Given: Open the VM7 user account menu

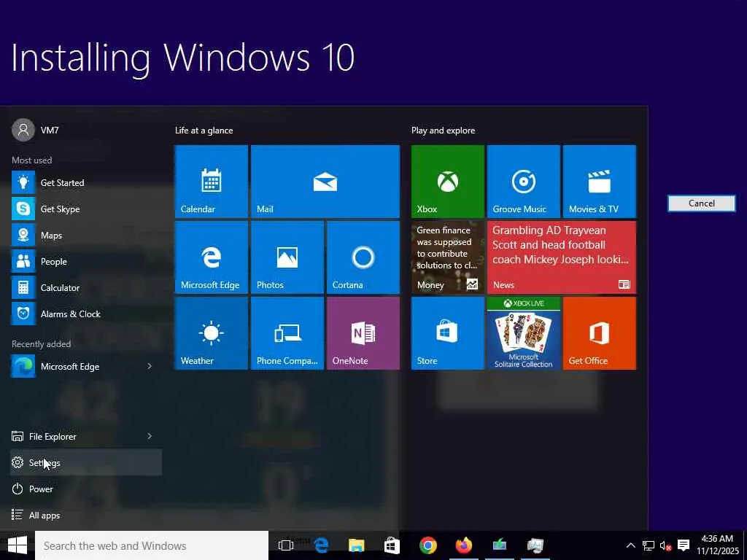Looking at the screenshot, I should pyautogui.click(x=36, y=130).
